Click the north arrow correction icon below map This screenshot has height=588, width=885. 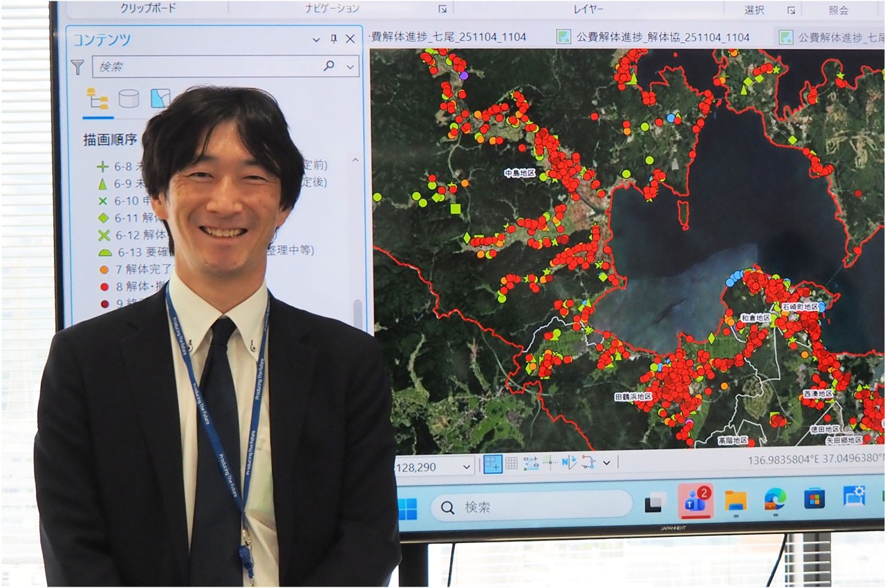click(568, 463)
